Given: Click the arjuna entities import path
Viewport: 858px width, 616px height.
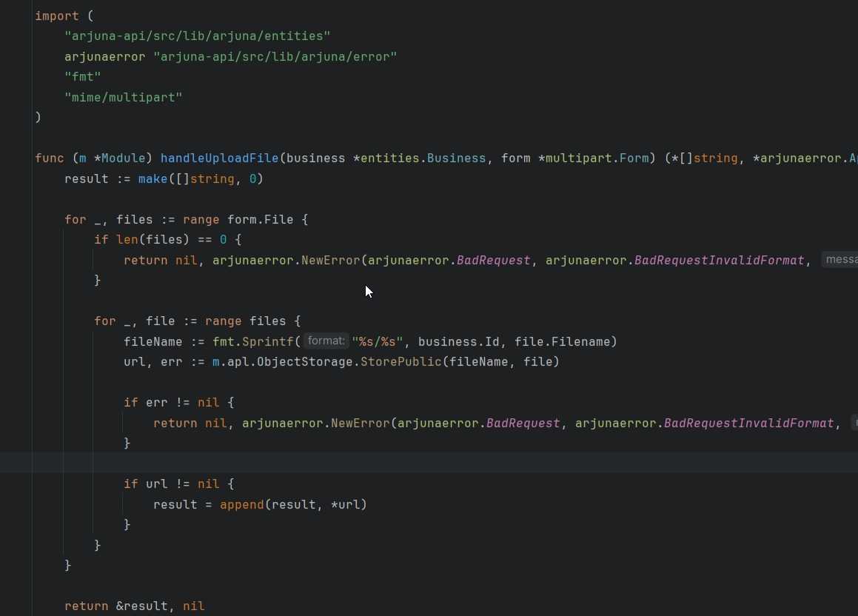Looking at the screenshot, I should point(197,36).
